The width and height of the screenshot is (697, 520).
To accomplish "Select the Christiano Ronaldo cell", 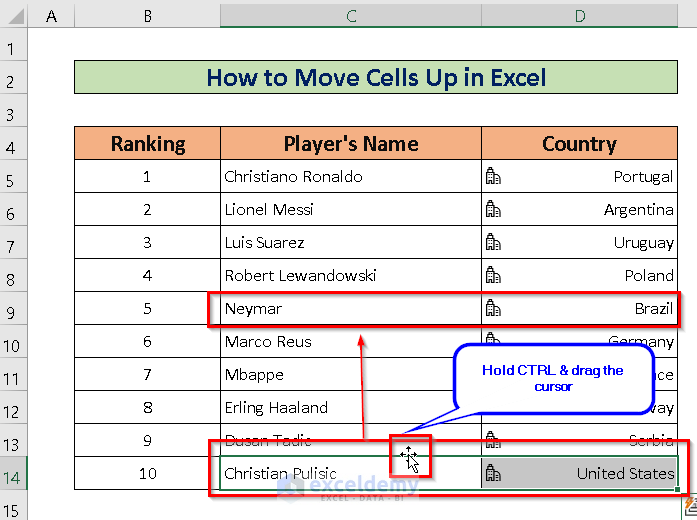I will coord(351,176).
